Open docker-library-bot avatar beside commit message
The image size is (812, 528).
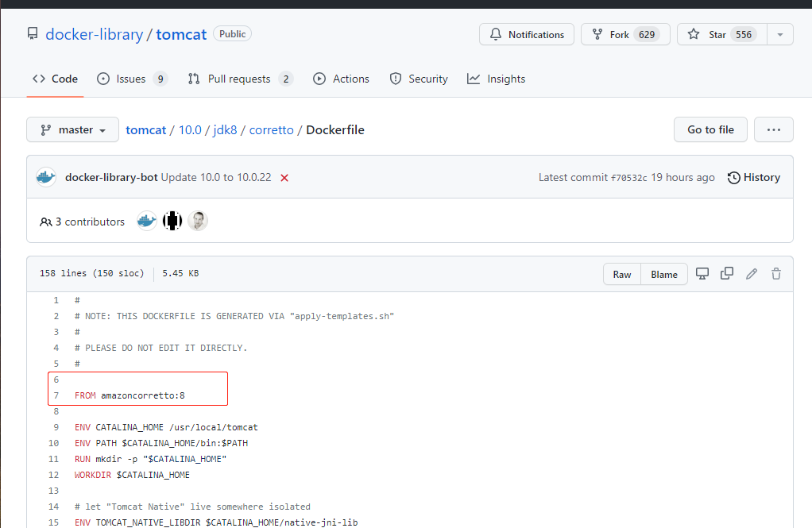46,177
